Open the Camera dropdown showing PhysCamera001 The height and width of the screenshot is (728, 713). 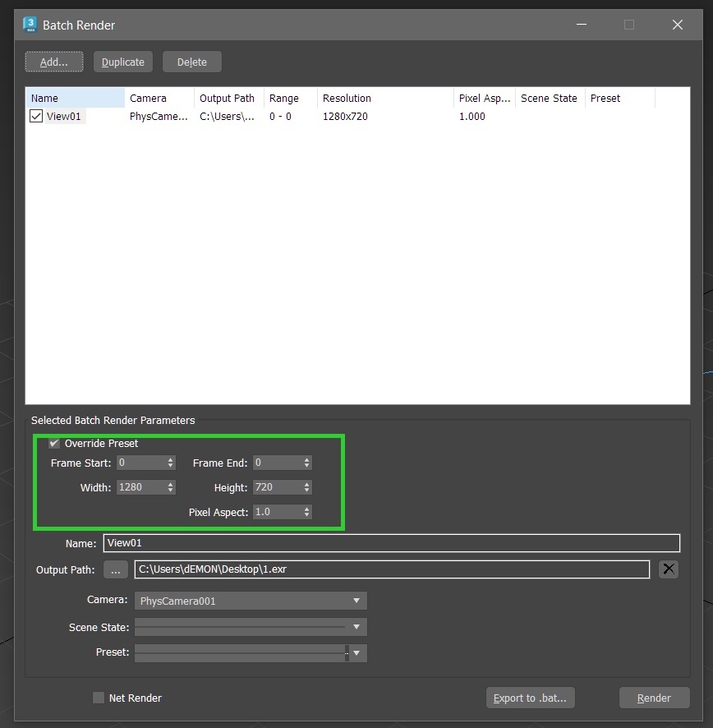pyautogui.click(x=251, y=601)
